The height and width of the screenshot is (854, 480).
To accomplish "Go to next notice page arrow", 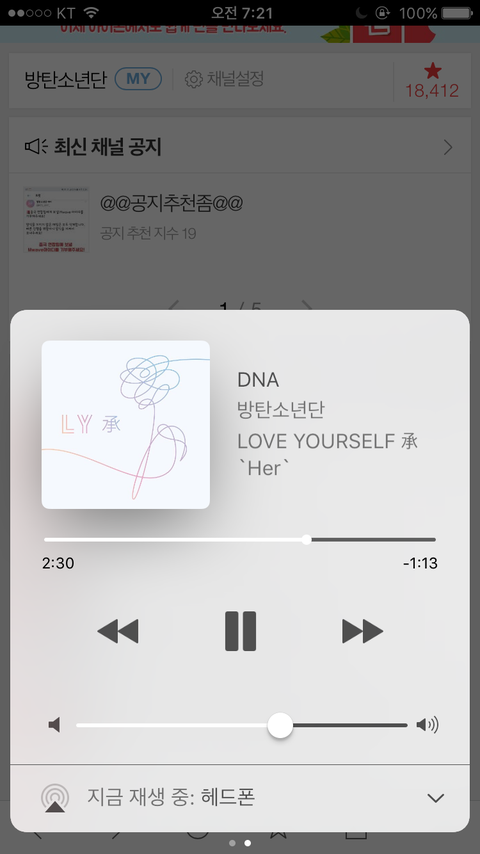I will pos(307,306).
